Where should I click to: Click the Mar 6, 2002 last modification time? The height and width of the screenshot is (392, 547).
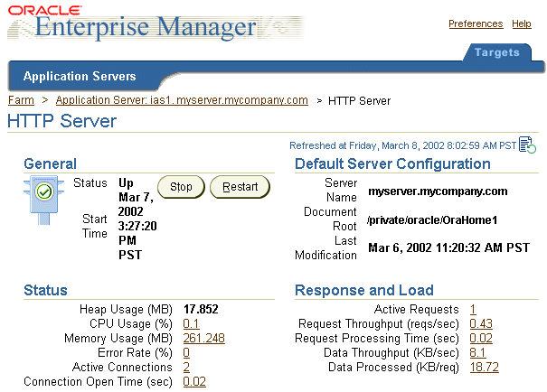click(449, 247)
